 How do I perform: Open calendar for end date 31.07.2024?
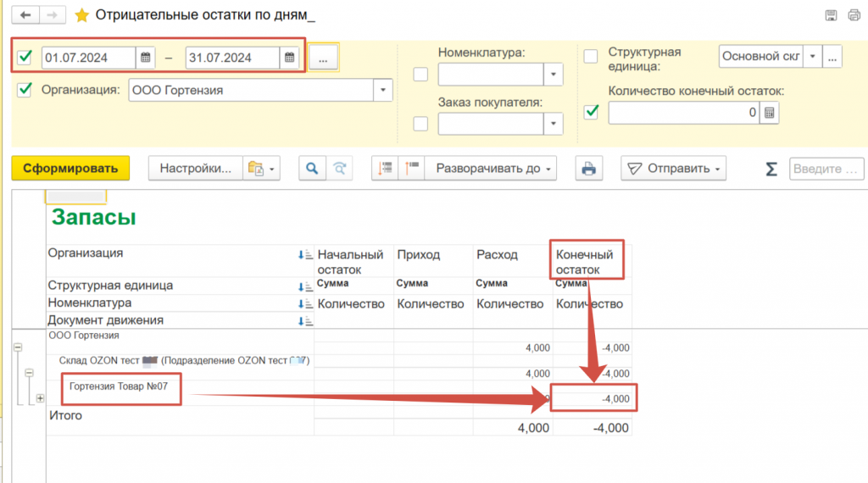(x=290, y=58)
